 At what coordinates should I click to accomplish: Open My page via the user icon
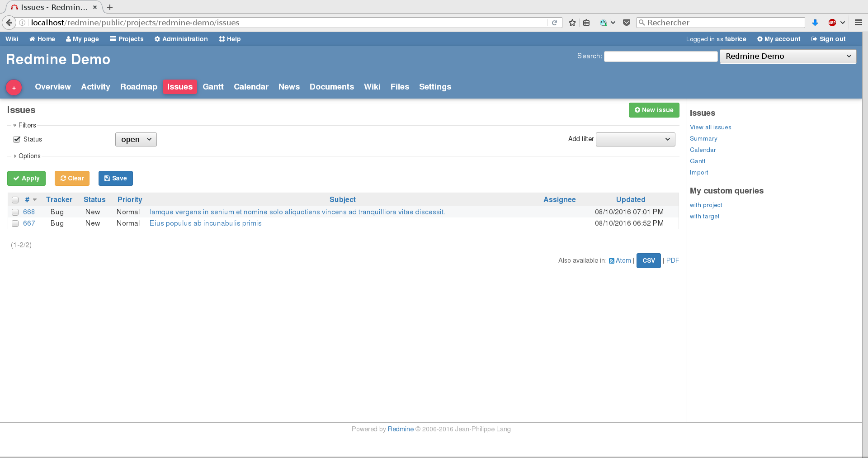pyautogui.click(x=68, y=39)
